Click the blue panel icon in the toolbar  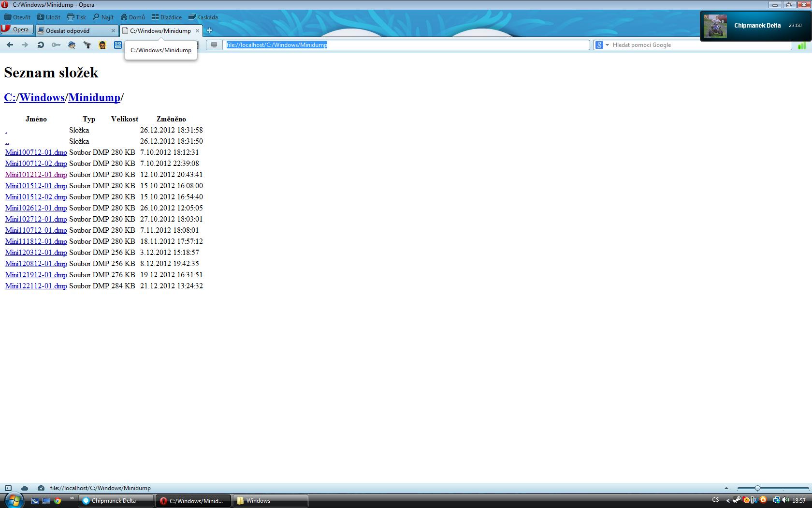tap(117, 45)
